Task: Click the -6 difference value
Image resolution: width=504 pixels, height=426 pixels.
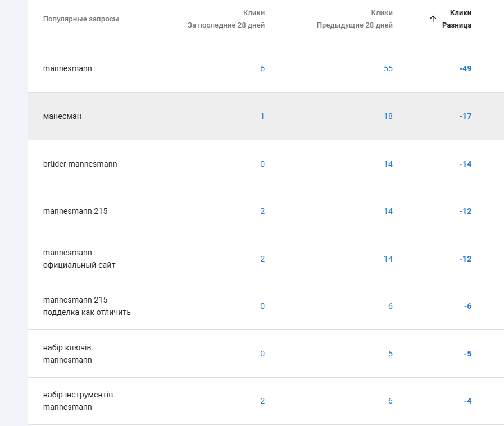Action: (x=467, y=306)
